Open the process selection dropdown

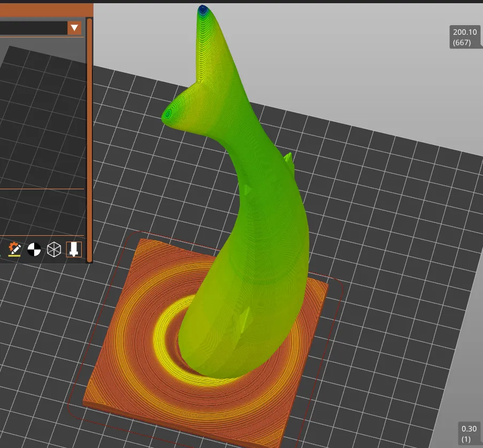pos(37,28)
